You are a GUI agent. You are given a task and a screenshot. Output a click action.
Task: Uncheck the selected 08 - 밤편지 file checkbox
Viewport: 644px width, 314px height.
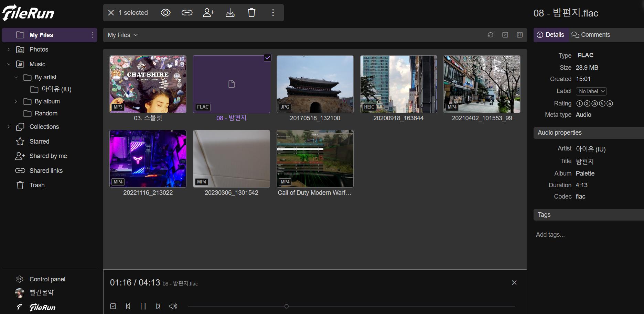(267, 58)
